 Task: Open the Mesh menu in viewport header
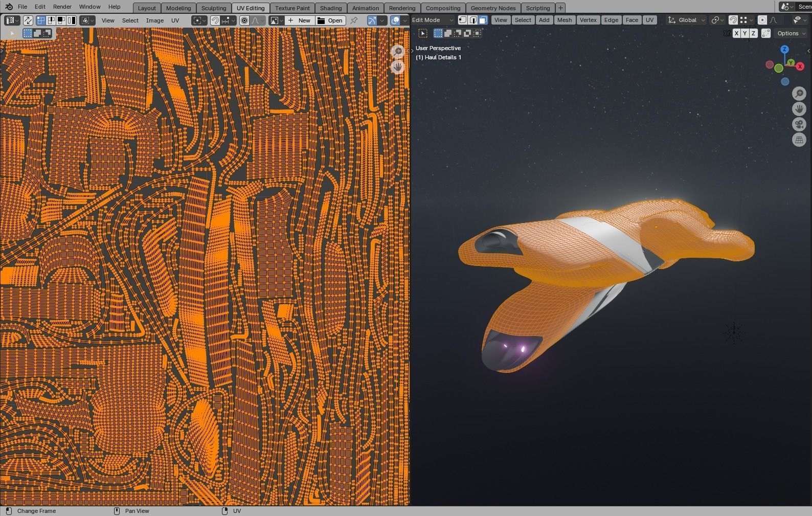[x=565, y=20]
